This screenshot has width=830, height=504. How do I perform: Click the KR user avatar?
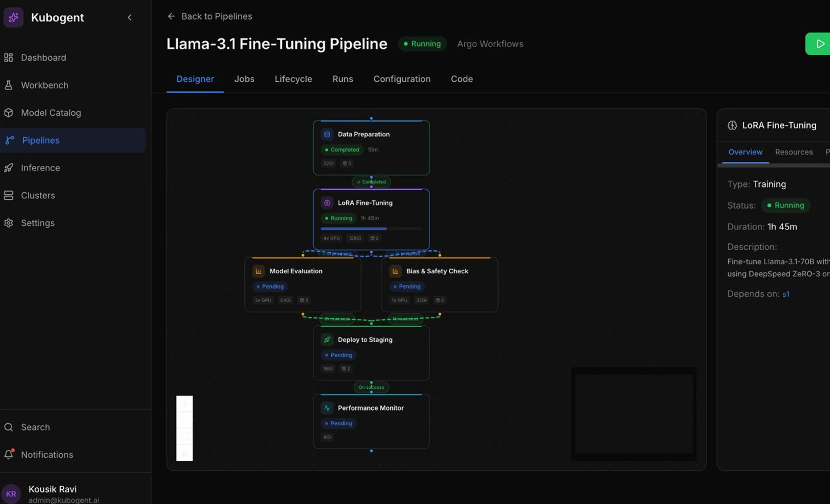pyautogui.click(x=11, y=494)
